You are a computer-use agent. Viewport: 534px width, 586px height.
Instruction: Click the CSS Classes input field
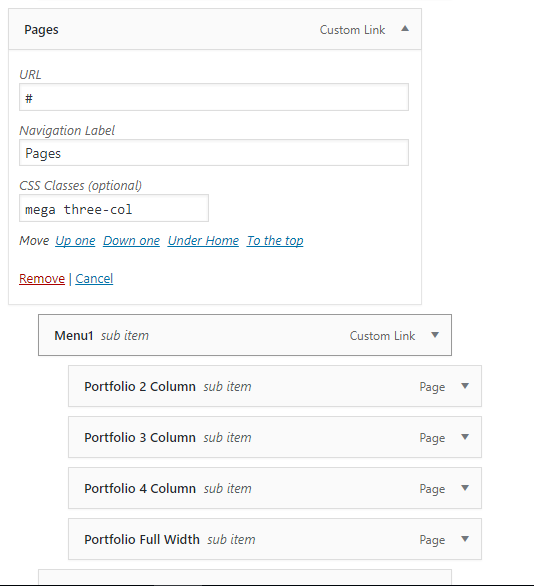114,208
